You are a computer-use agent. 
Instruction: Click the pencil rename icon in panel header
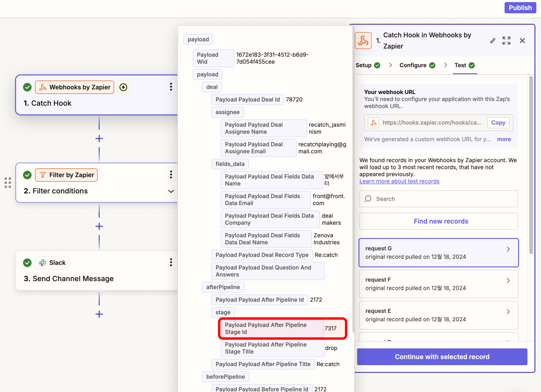(493, 41)
